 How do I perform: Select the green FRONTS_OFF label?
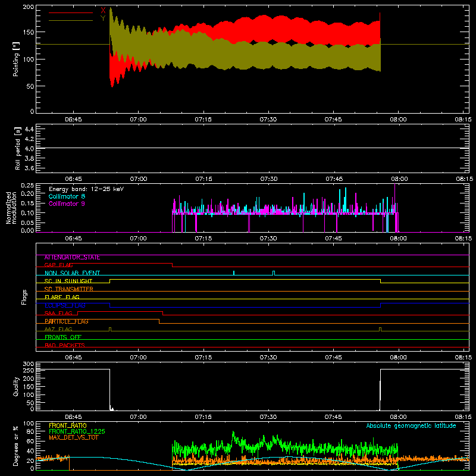[x=63, y=337]
